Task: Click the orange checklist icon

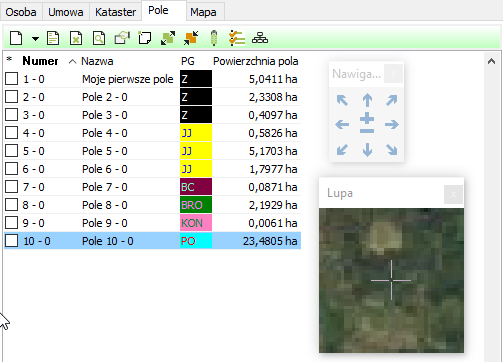Action: (x=237, y=38)
